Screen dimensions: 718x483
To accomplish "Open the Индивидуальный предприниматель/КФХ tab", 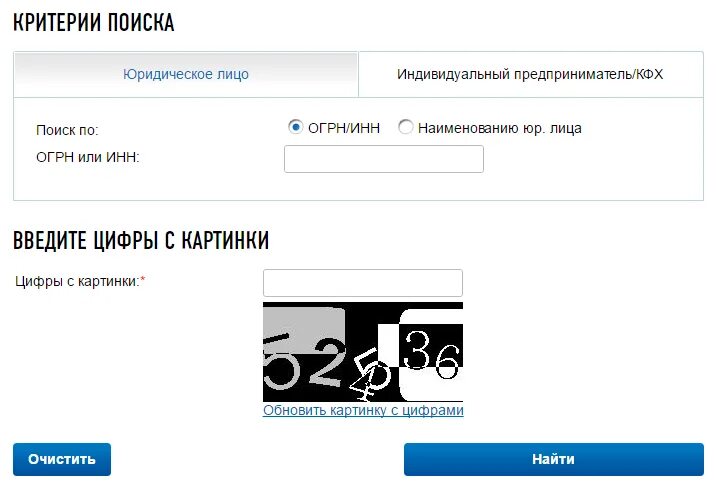I will point(530,74).
